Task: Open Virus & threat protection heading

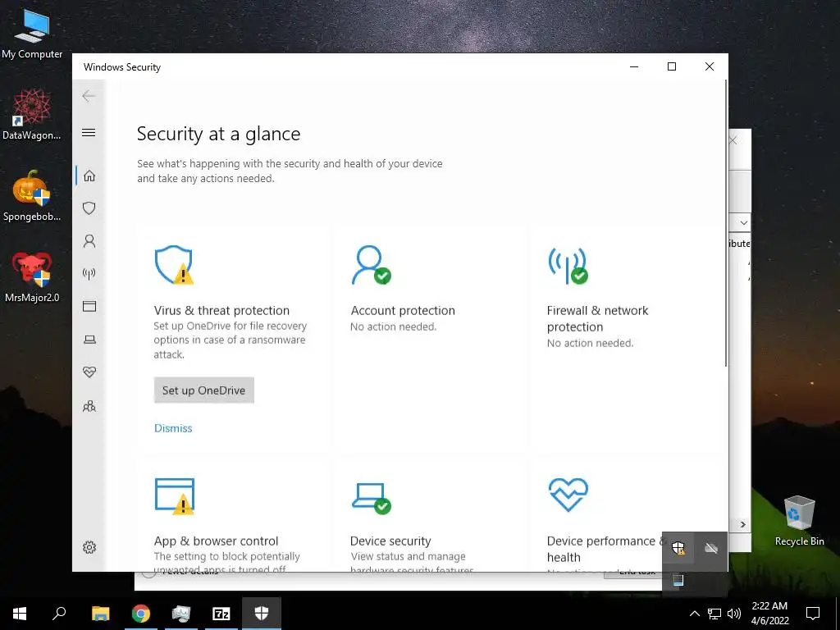Action: click(x=221, y=310)
